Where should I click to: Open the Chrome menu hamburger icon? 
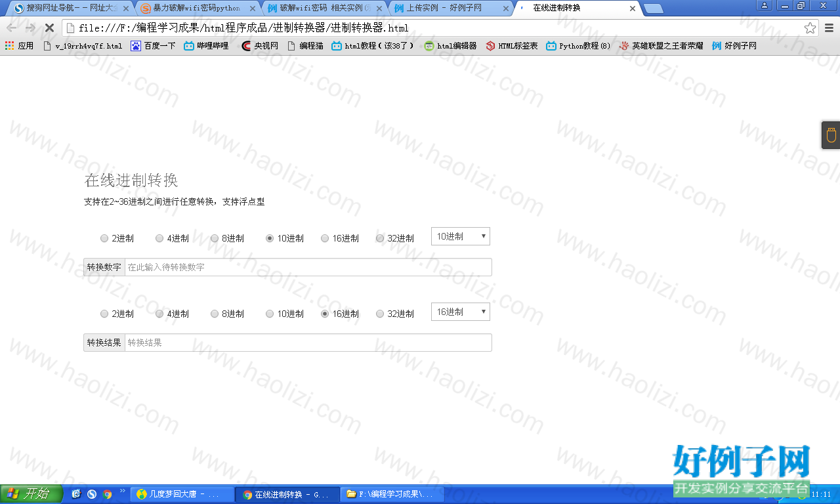click(829, 28)
